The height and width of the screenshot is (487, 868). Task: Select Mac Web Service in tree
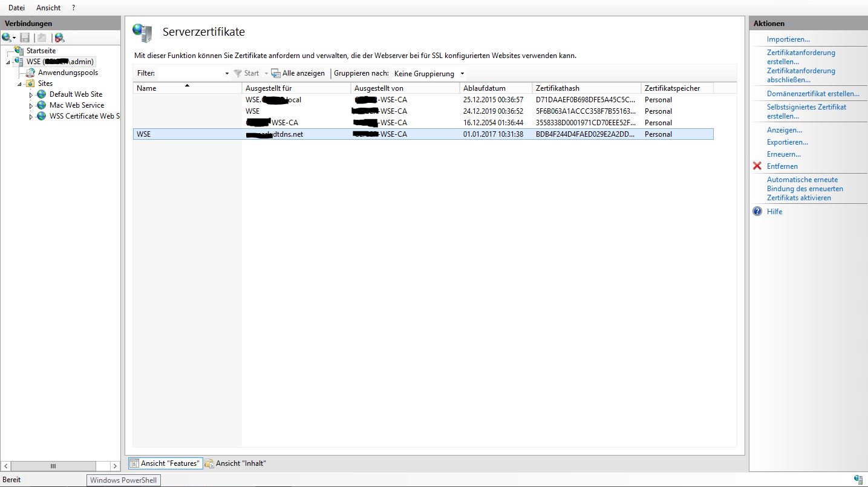77,105
